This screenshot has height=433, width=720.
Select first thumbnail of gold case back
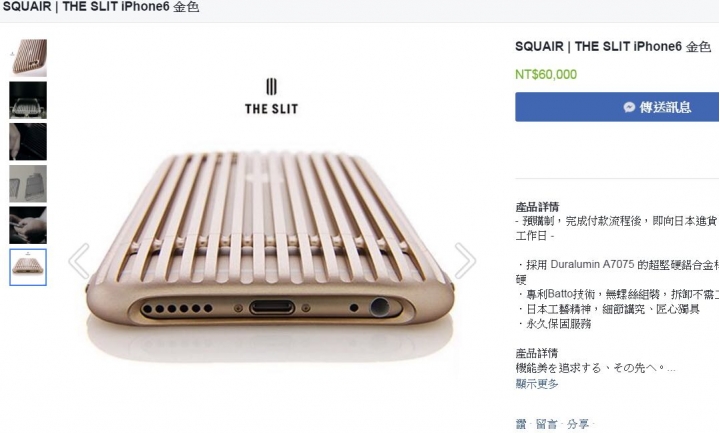pos(28,58)
